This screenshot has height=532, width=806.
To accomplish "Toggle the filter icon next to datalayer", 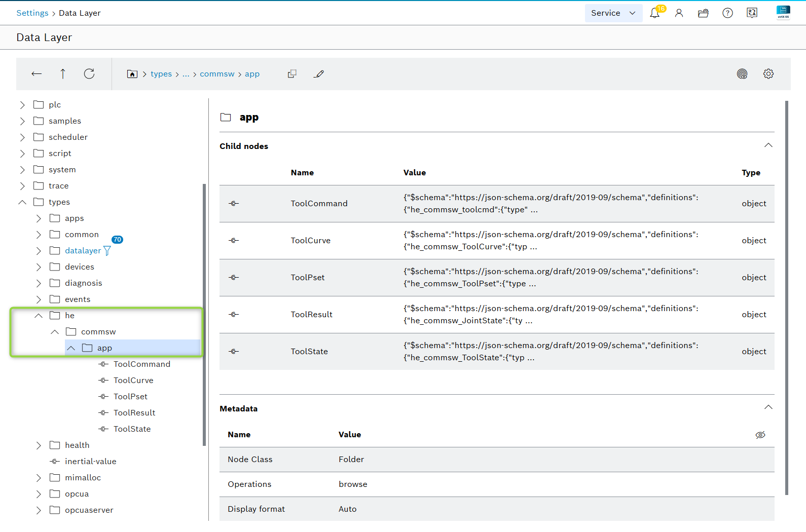I will click(x=107, y=251).
